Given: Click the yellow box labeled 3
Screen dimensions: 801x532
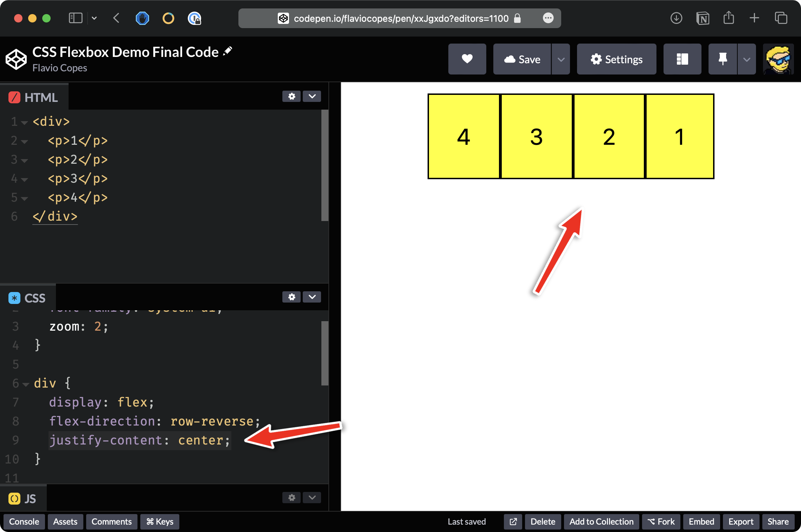Looking at the screenshot, I should tap(536, 136).
